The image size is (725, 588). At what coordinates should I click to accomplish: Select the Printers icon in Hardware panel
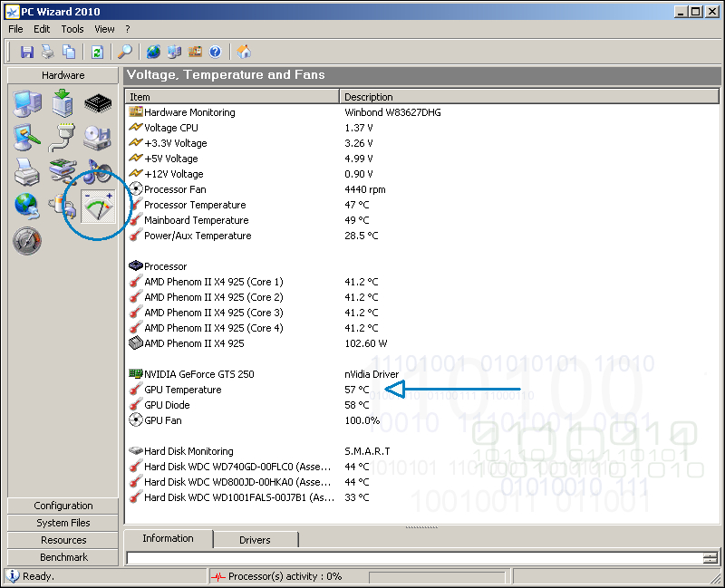pyautogui.click(x=27, y=171)
